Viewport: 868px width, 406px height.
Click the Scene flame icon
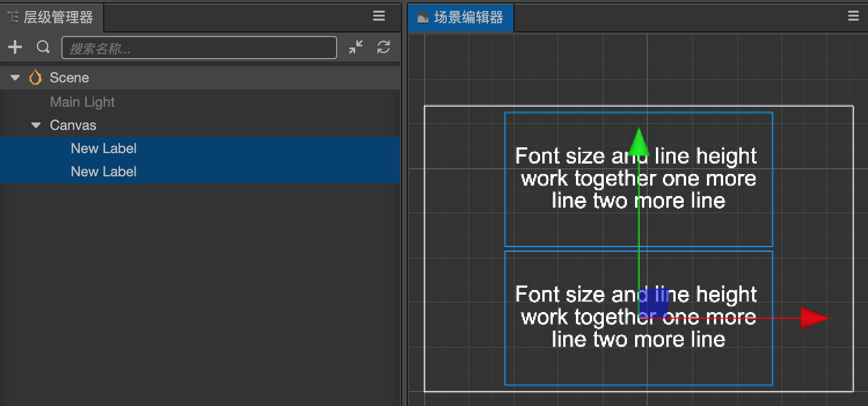point(35,78)
